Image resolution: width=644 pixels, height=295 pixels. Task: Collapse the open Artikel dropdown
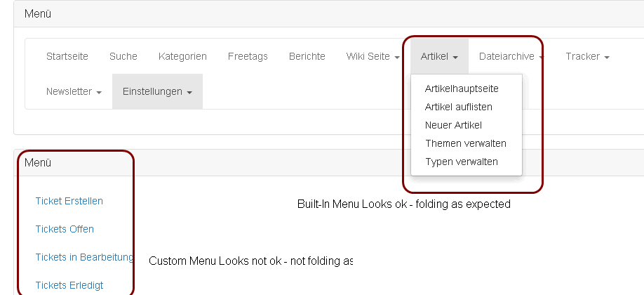tap(439, 56)
